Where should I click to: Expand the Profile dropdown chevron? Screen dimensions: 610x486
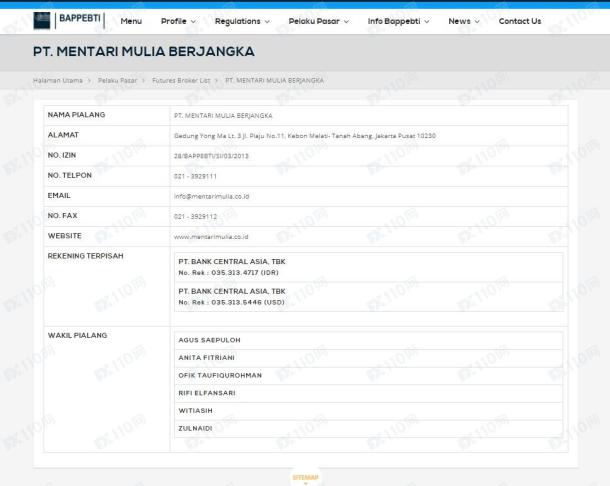point(193,22)
